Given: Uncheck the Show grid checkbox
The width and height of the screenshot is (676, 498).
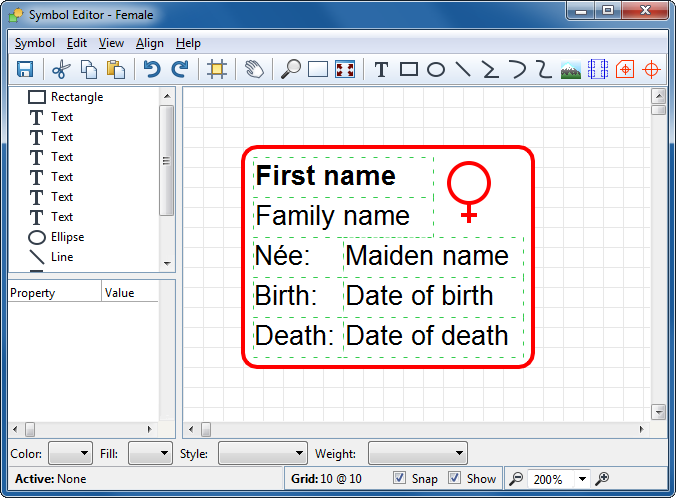Looking at the screenshot, I should point(455,479).
